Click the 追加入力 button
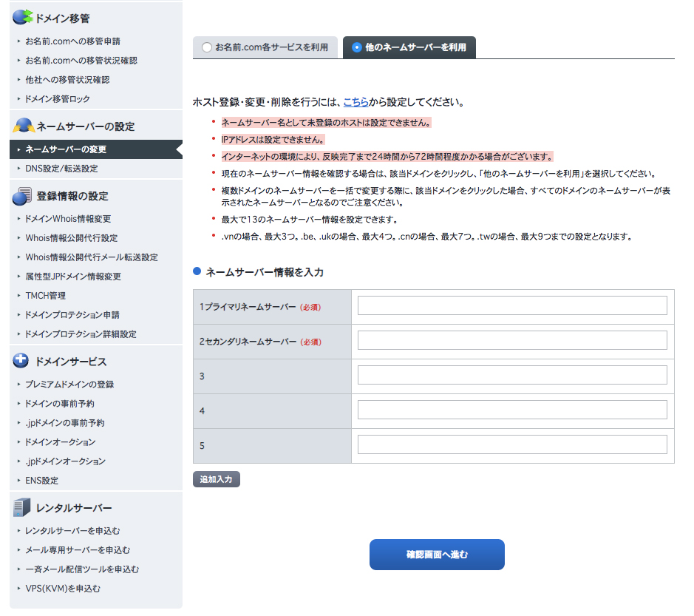The image size is (694, 616). pos(217,479)
